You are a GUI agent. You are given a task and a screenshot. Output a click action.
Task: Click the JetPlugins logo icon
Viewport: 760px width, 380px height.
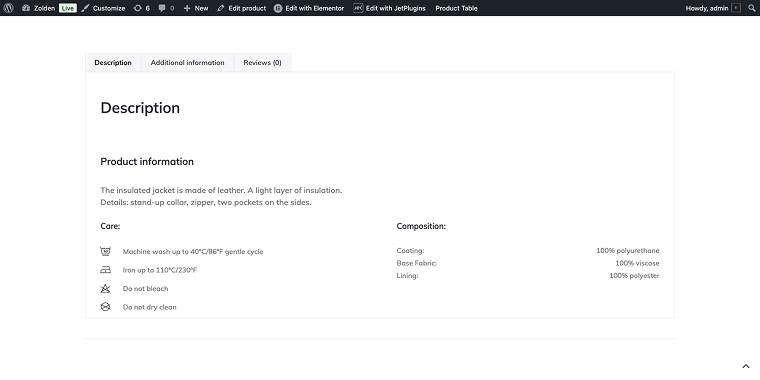[358, 8]
